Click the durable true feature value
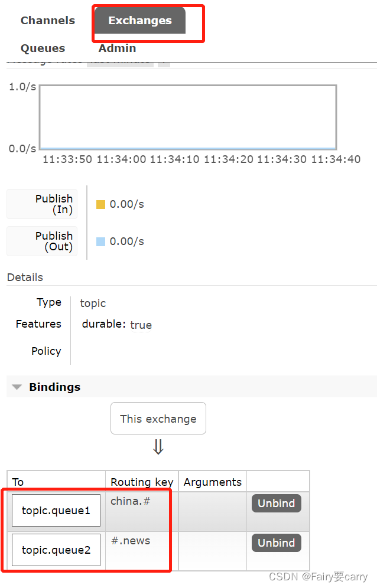 (x=141, y=325)
